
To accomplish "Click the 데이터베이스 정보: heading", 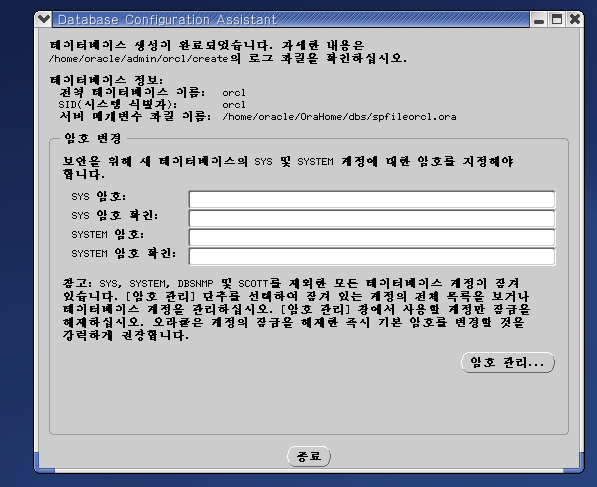I will point(106,80).
